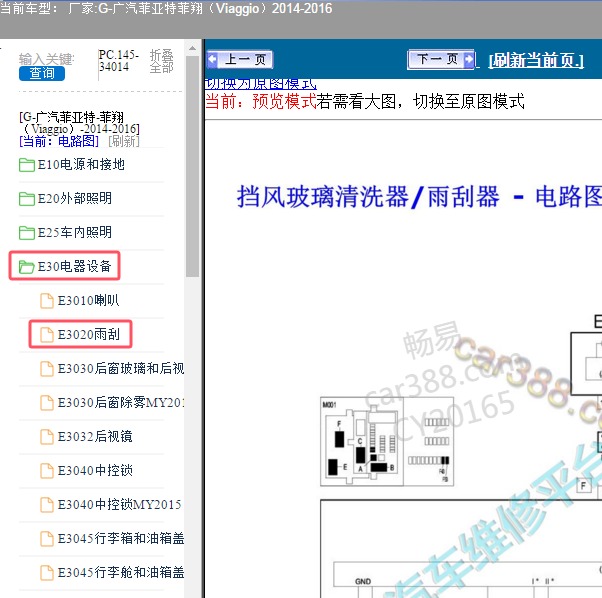Expand the E10电源和接地 folder
Screen dimensions: 602x598
tap(80, 165)
